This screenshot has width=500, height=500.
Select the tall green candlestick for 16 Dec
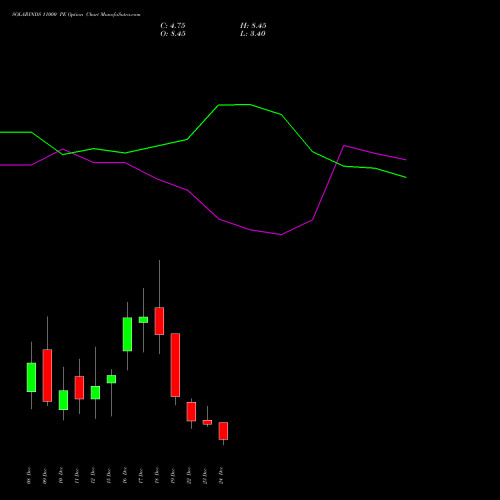127,334
